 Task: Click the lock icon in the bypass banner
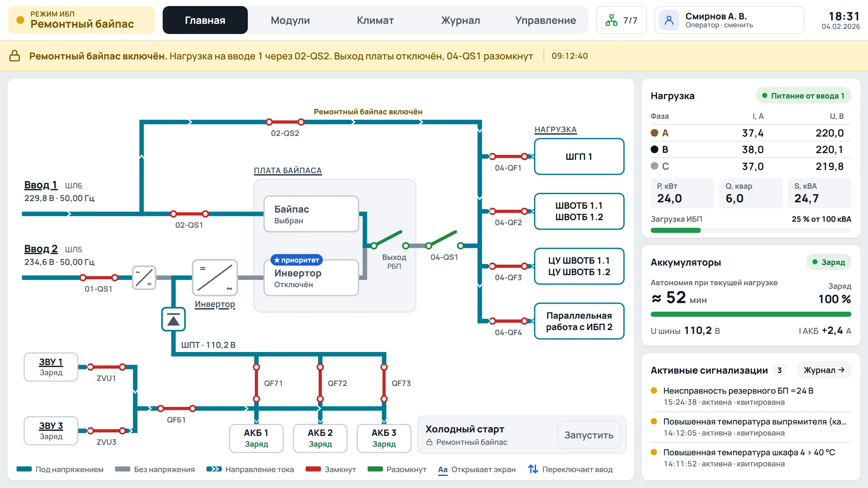(x=15, y=56)
